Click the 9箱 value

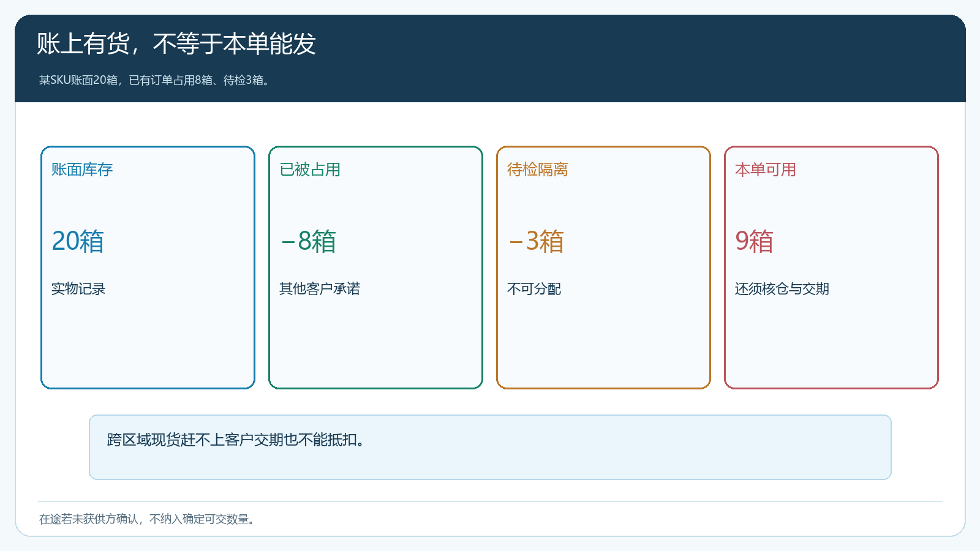point(754,241)
